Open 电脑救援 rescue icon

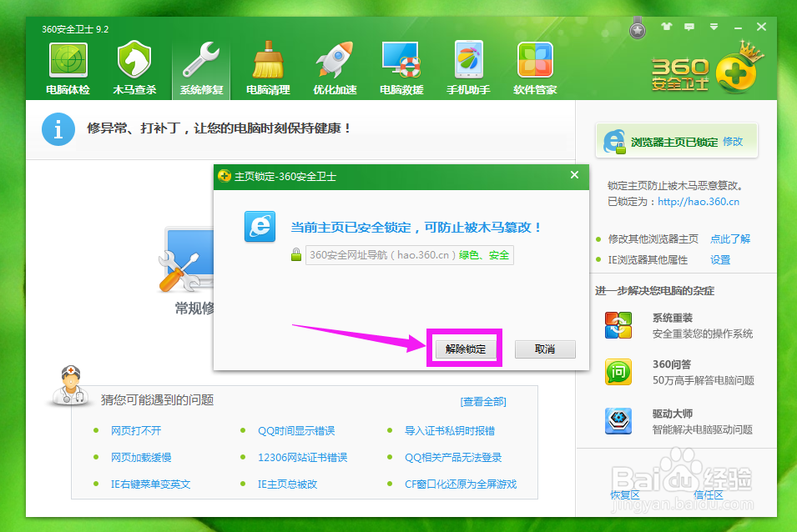401,60
